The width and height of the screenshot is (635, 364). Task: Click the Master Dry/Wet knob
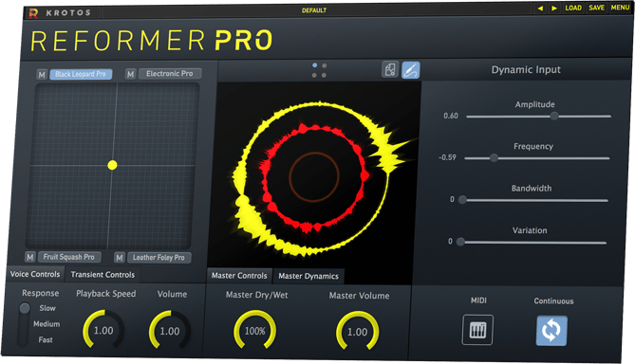point(254,330)
